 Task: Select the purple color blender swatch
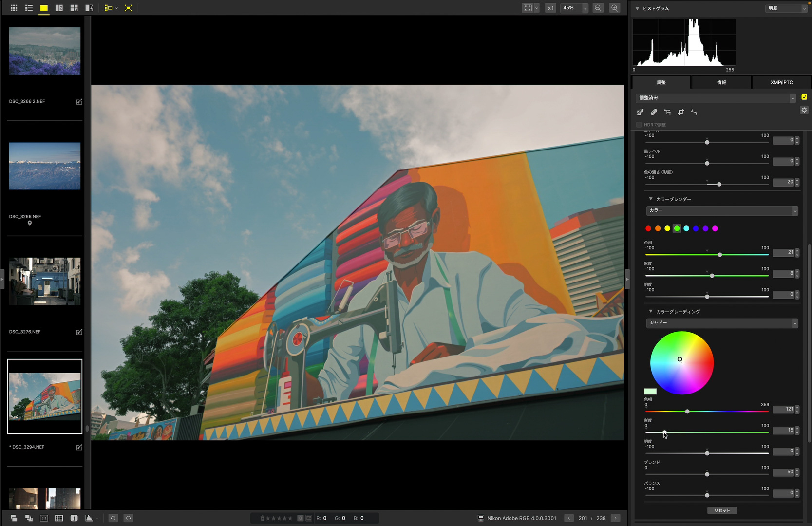pyautogui.click(x=705, y=228)
